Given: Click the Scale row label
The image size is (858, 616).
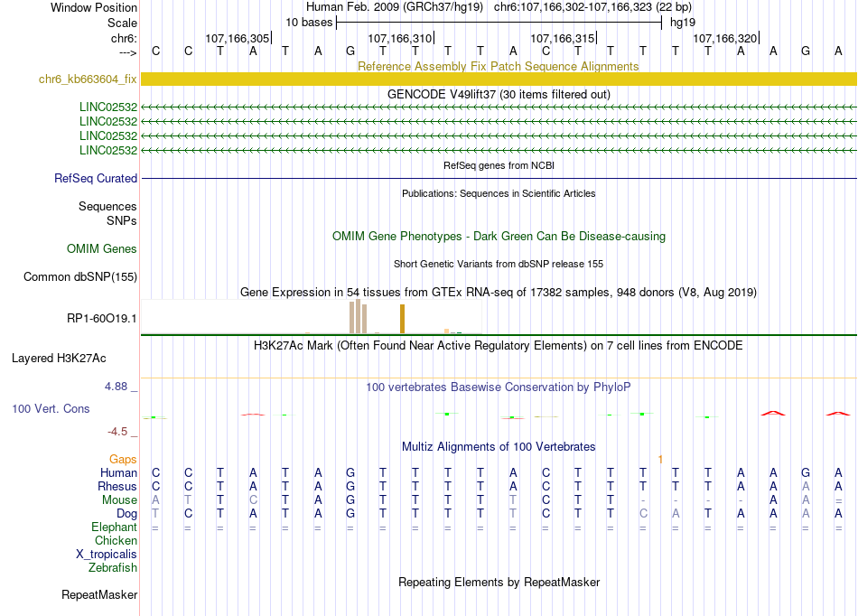Looking at the screenshot, I should [122, 23].
